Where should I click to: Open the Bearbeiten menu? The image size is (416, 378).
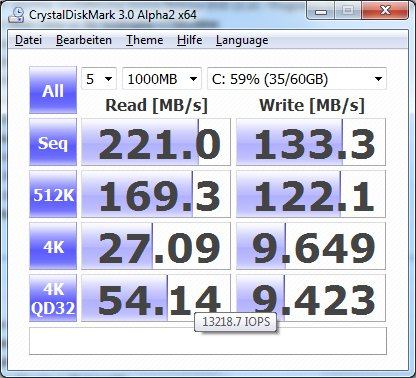tap(84, 40)
